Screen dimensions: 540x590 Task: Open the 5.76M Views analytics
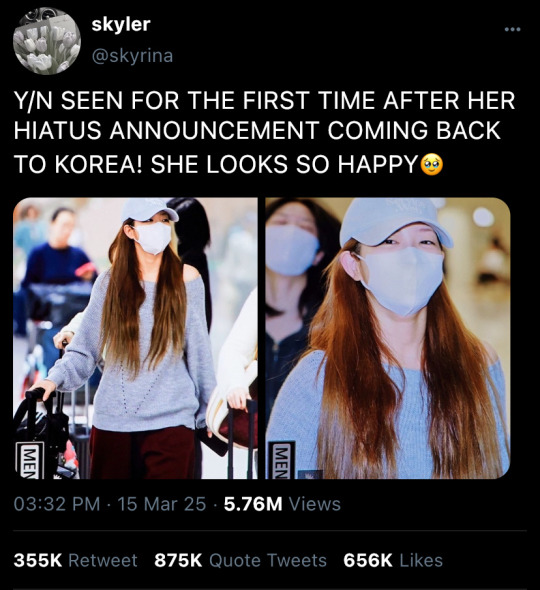coord(282,504)
